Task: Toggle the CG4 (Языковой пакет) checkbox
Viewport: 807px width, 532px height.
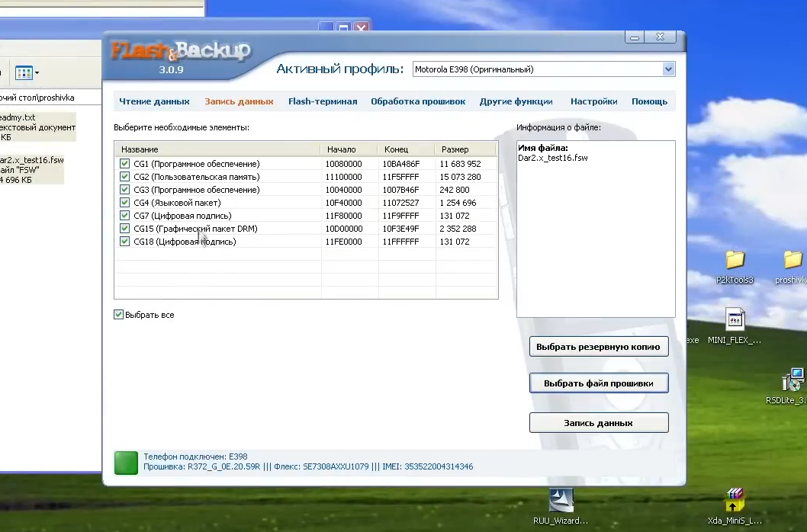Action: 124,203
